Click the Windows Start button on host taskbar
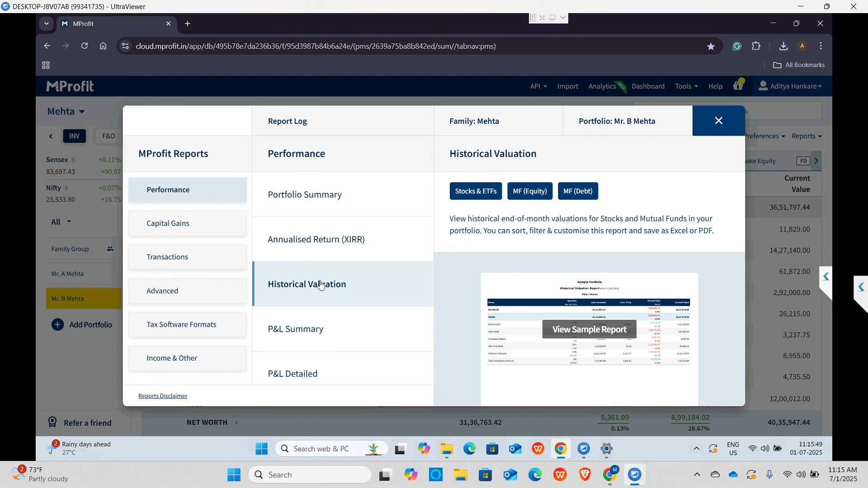Viewport: 868px width, 488px height. point(234,475)
